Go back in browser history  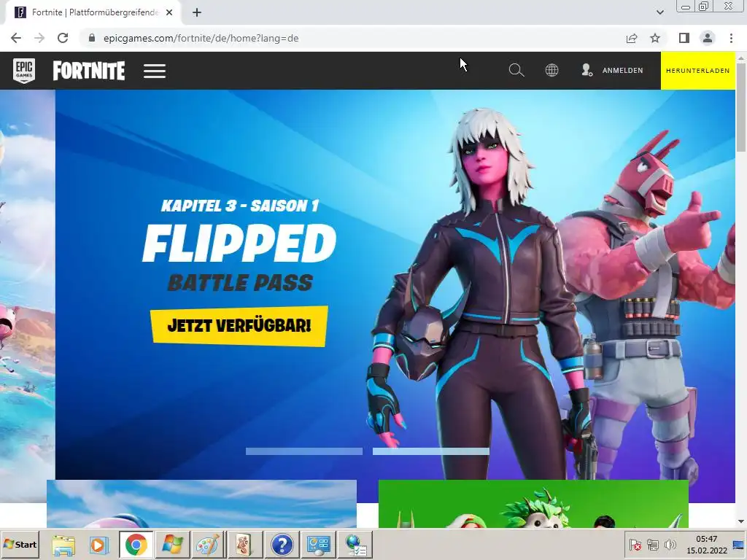tap(16, 38)
